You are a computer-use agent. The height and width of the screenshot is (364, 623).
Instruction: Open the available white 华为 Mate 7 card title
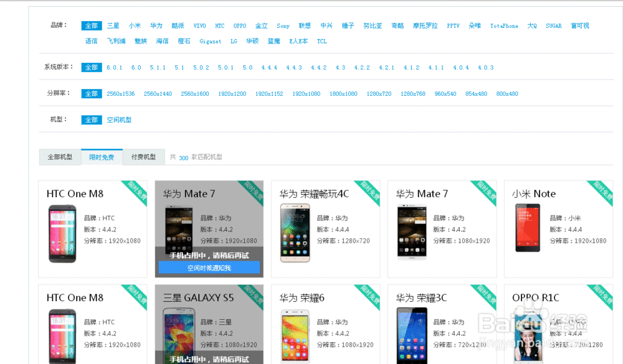tap(422, 194)
